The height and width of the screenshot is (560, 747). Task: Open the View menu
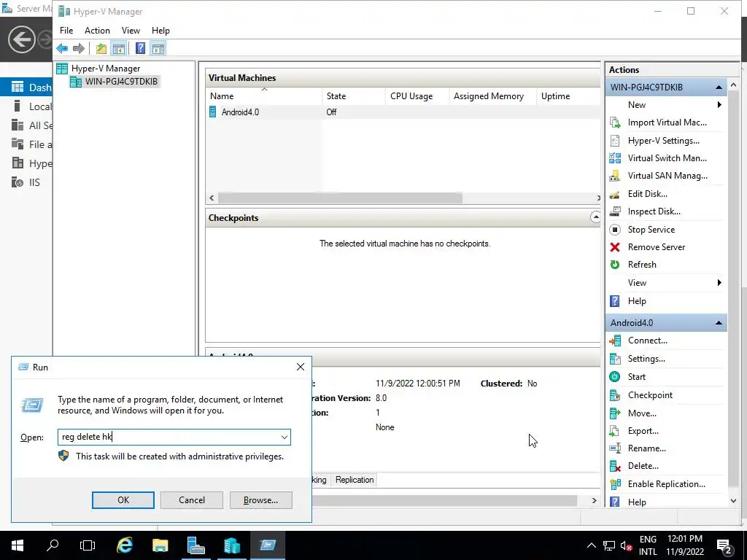click(131, 31)
